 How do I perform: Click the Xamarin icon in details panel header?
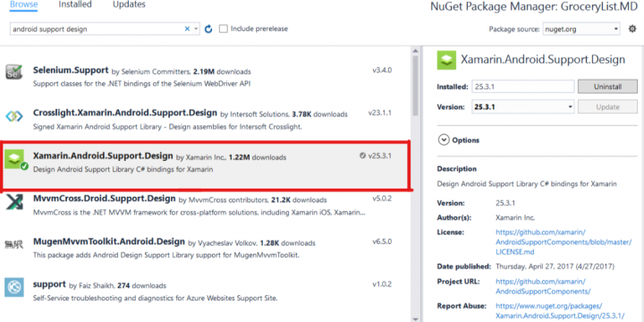[446, 60]
